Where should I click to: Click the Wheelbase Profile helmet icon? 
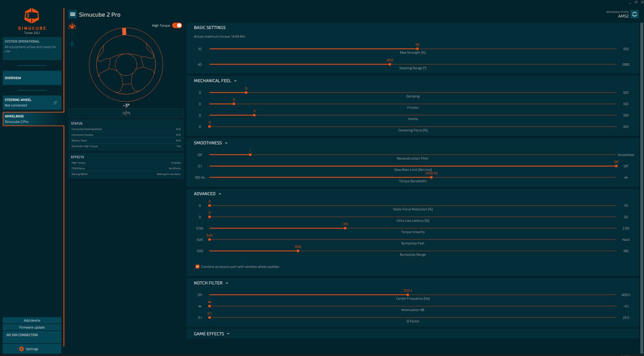tap(634, 14)
